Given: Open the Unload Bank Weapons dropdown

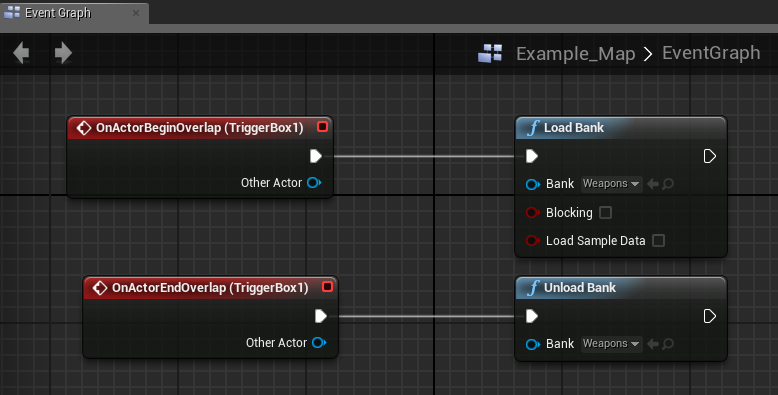Looking at the screenshot, I should [x=611, y=343].
